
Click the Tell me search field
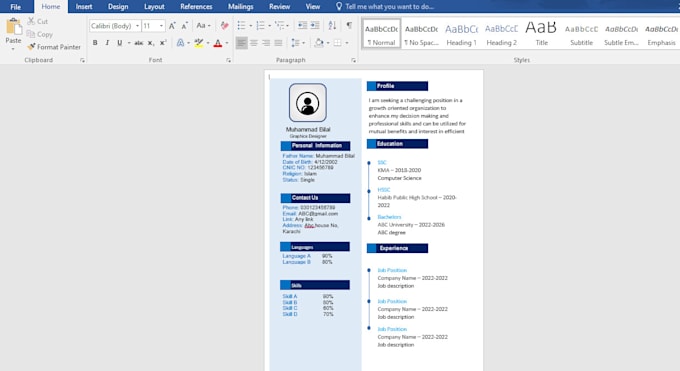389,7
